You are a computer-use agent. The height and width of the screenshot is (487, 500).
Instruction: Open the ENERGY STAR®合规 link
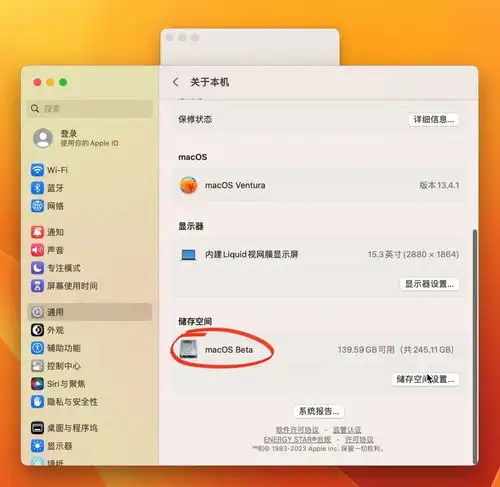coord(297,439)
